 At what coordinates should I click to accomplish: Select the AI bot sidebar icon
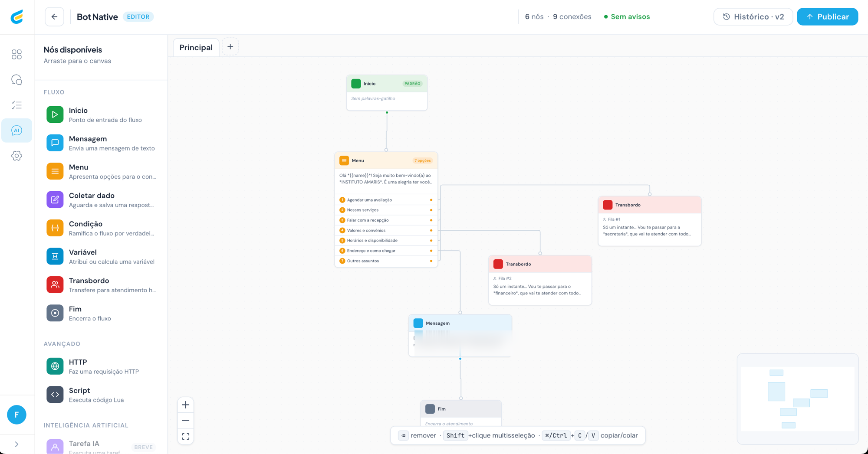coord(16,131)
